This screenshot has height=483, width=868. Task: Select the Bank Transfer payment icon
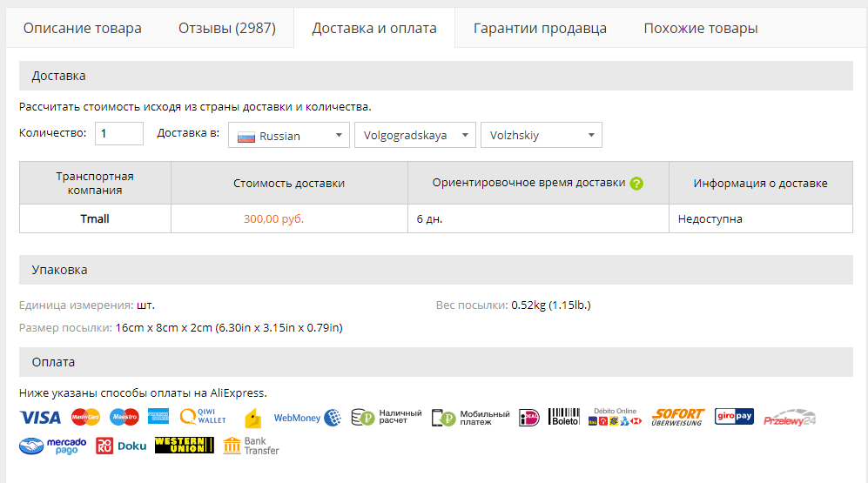click(x=252, y=446)
